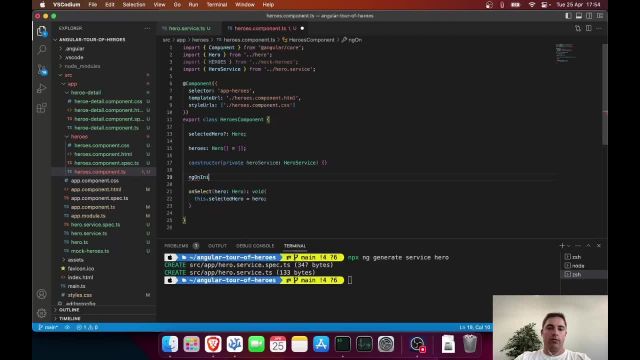Open System Preferences from the Dock
Viewport: 640px width, 360px height.
pyautogui.click(x=386, y=344)
